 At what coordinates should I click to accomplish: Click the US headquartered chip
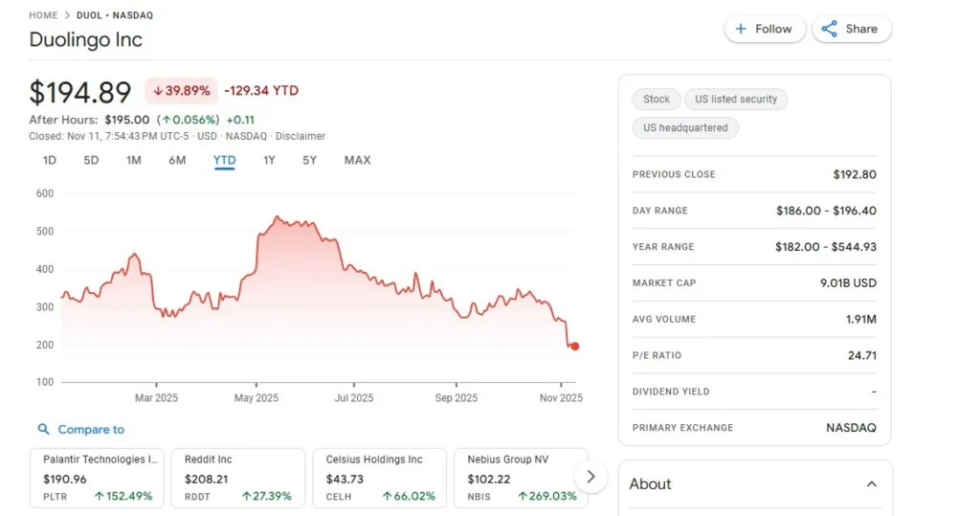pyautogui.click(x=685, y=127)
